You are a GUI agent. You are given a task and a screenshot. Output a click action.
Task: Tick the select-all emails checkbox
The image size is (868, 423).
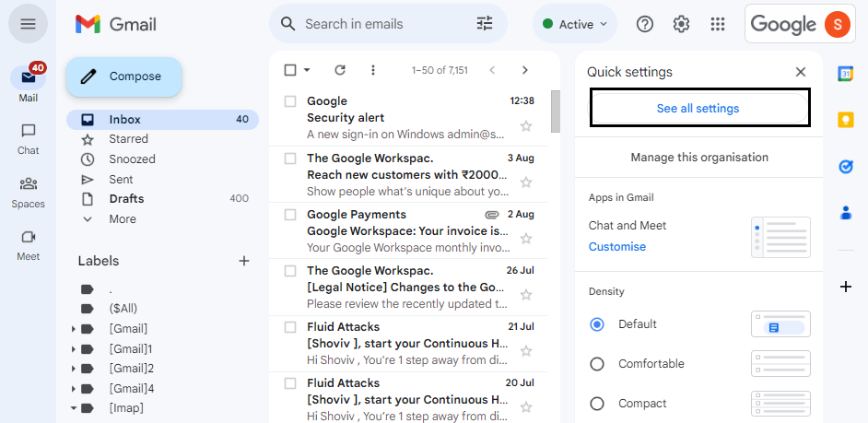pos(290,70)
